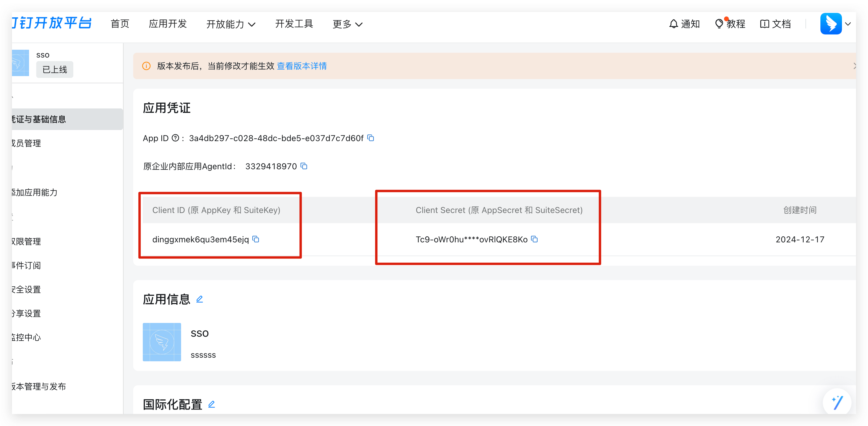Open 应用开发 navigation item

[x=168, y=24]
